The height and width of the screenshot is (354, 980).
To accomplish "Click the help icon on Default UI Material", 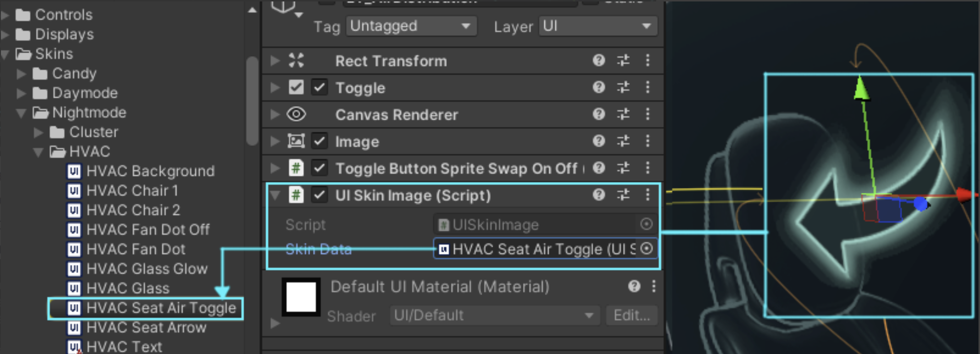I will coord(633,287).
